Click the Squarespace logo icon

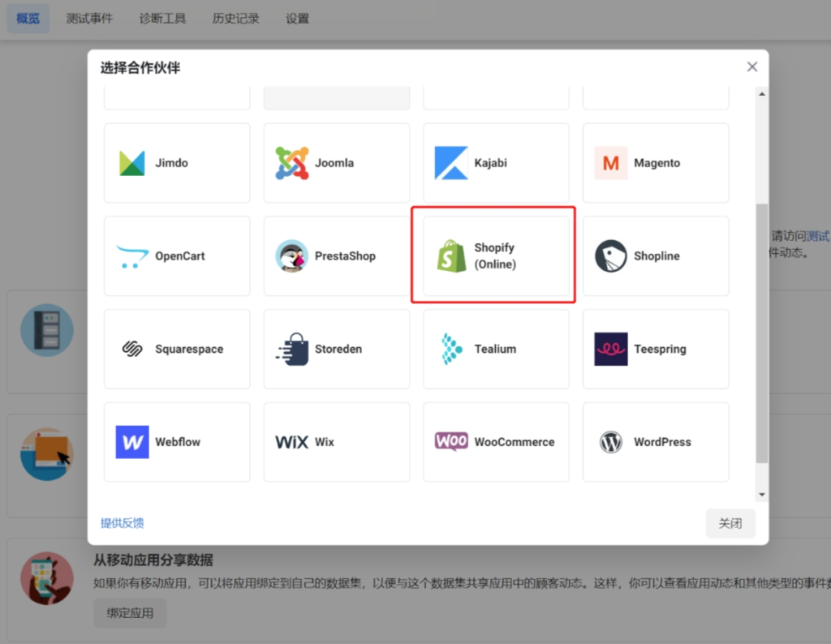[132, 349]
